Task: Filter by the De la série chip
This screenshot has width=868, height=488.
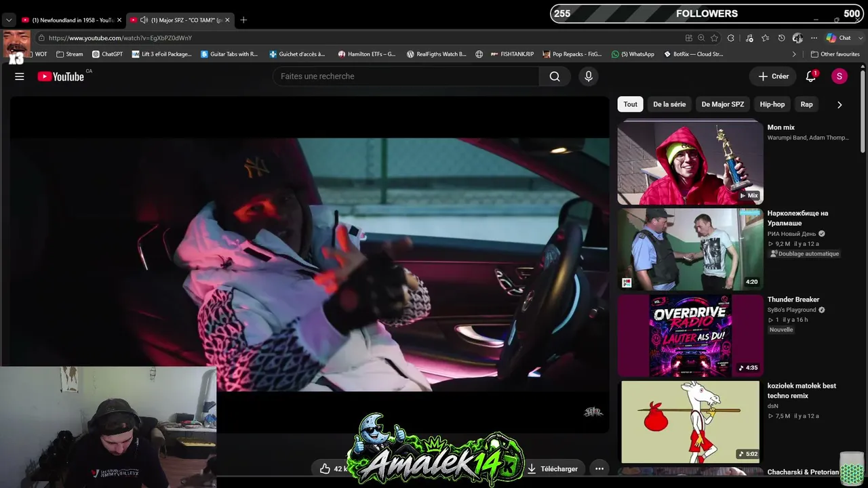Action: pos(669,104)
